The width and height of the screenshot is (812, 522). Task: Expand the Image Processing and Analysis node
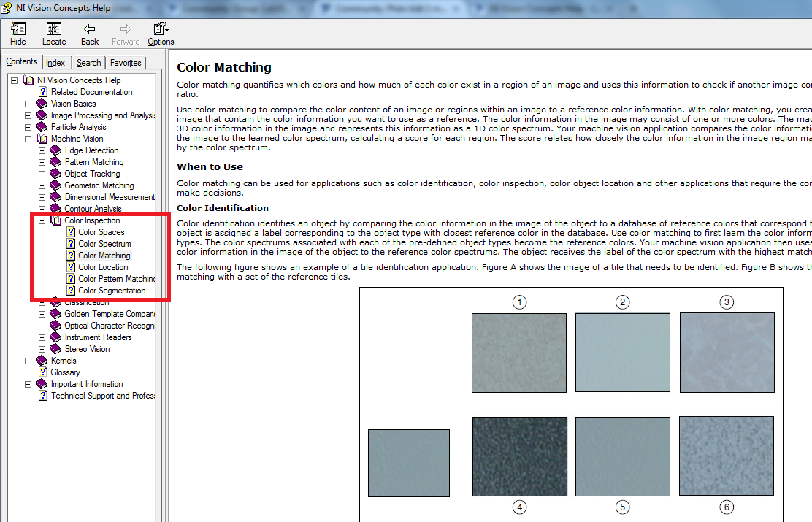click(28, 115)
